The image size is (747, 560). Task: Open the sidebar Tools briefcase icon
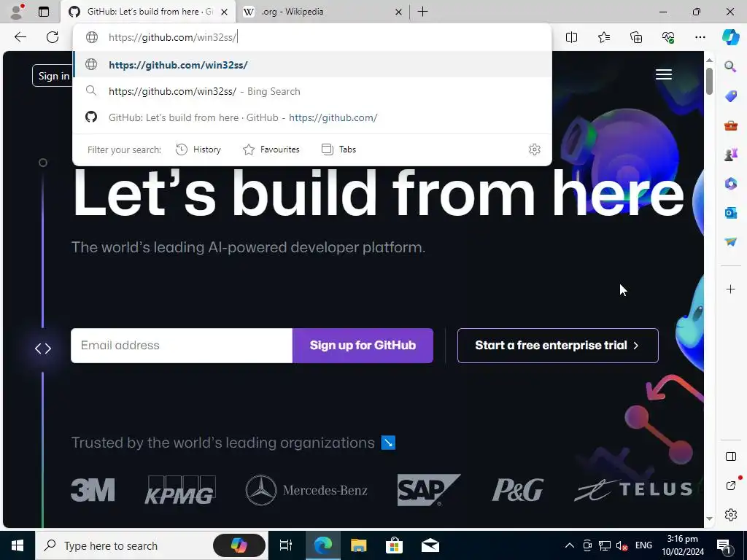pyautogui.click(x=730, y=125)
